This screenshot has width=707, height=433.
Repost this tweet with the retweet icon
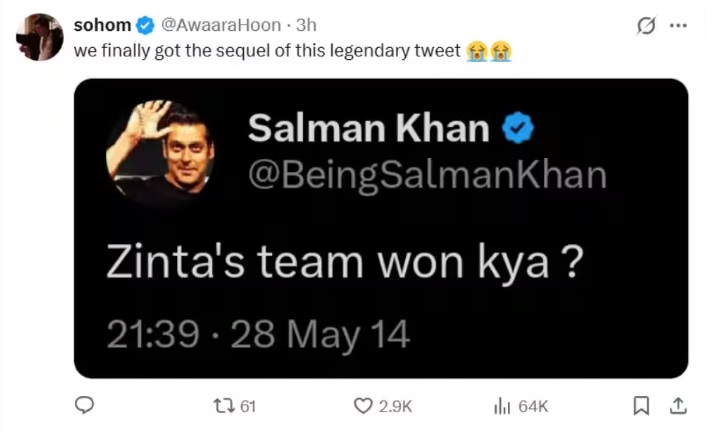(x=222, y=405)
